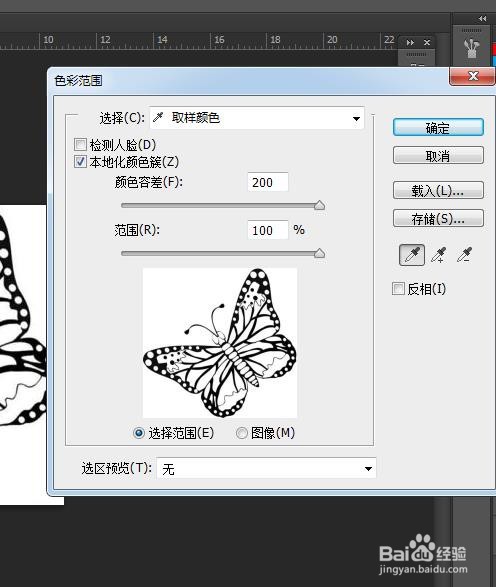Click the 范围(R) slider handle
This screenshot has height=587, width=496.
pyautogui.click(x=319, y=253)
